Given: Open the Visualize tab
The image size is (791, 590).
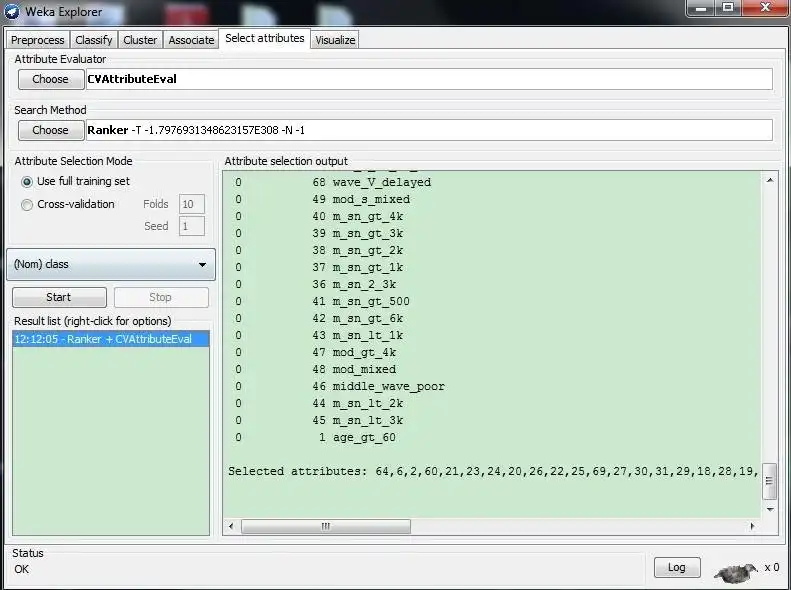Looking at the screenshot, I should click(x=335, y=40).
